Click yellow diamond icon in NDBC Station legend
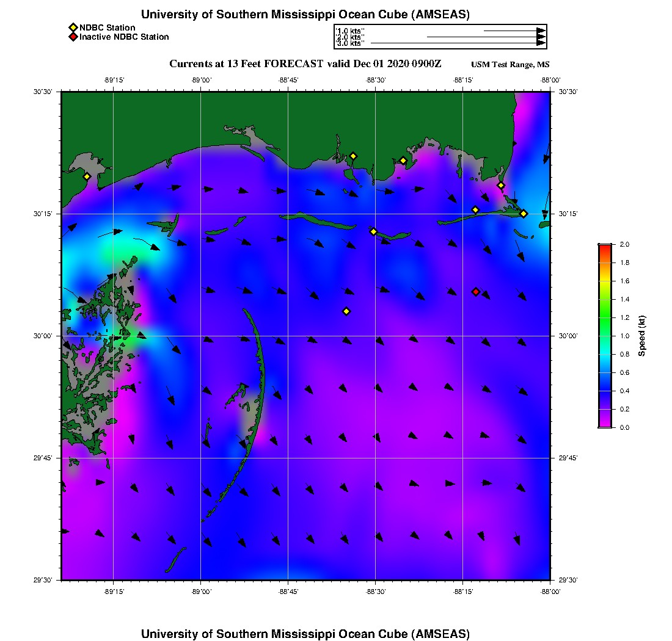The height and width of the screenshot is (641, 672). pyautogui.click(x=73, y=27)
